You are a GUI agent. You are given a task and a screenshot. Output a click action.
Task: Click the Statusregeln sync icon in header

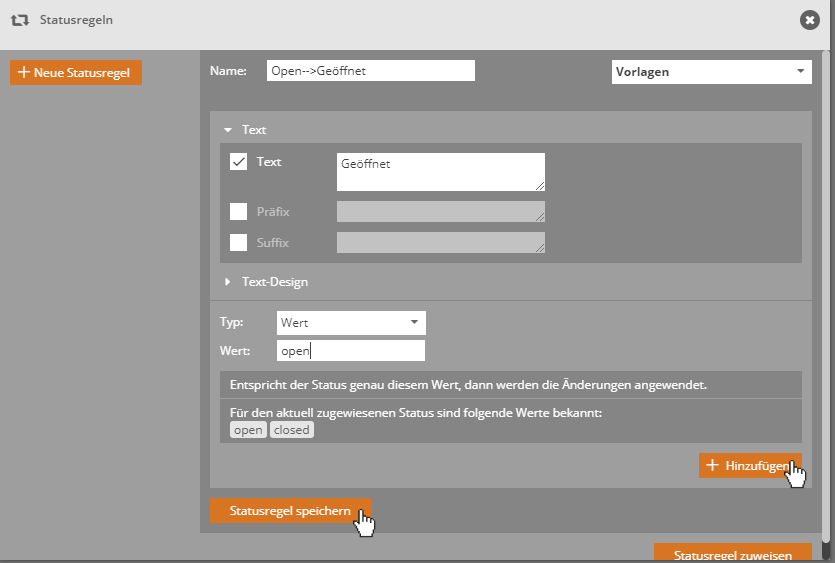(x=19, y=20)
